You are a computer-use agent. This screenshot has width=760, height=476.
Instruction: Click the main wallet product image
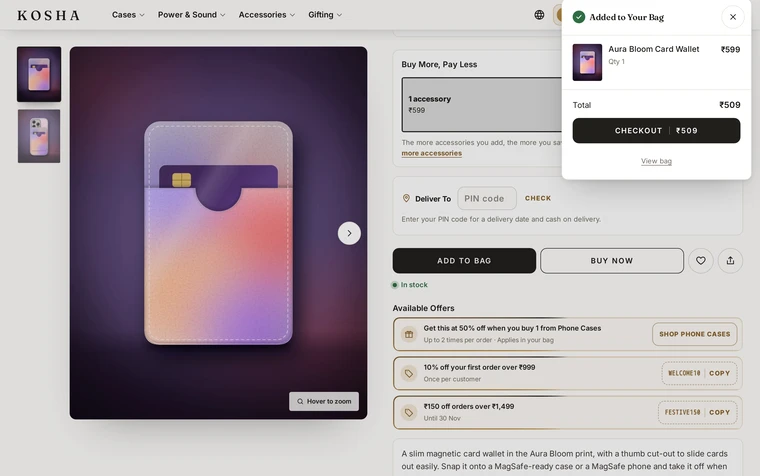point(218,233)
